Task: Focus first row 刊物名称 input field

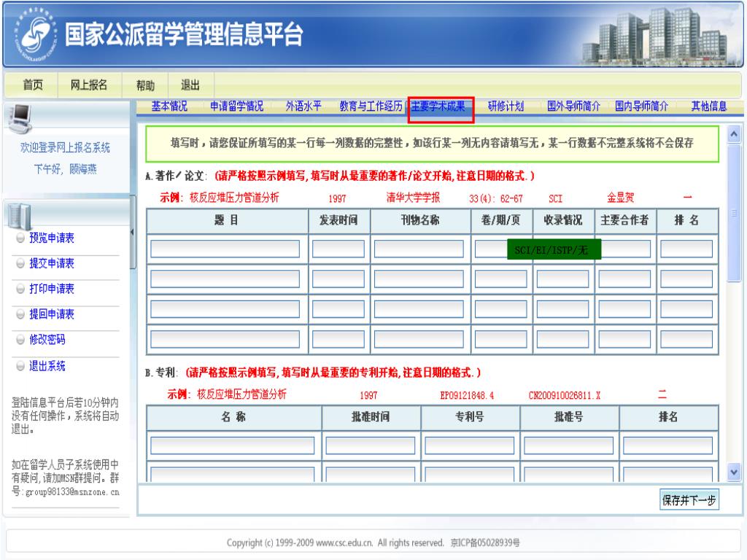Action: point(419,249)
